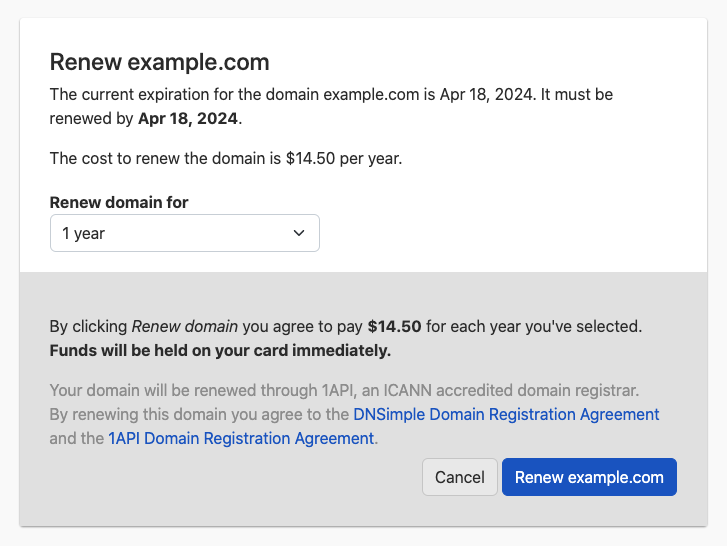Open the renewal period dropdown

pos(184,233)
